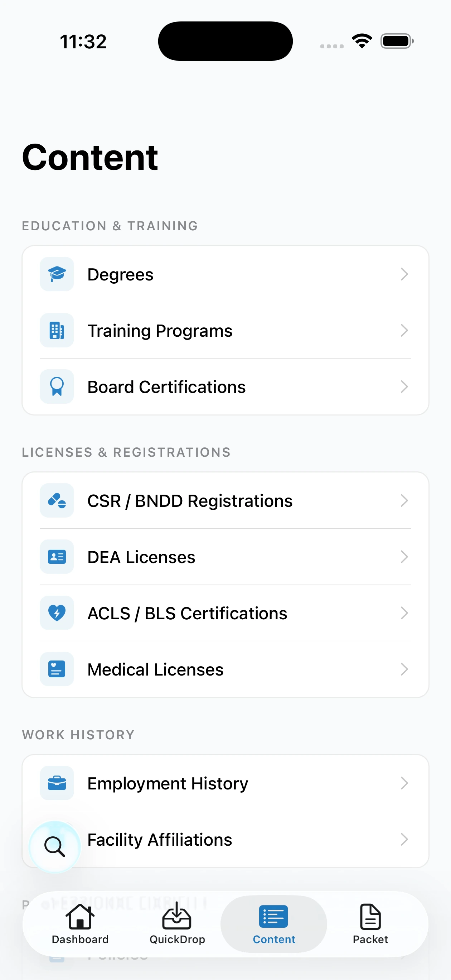Viewport: 451px width, 980px height.
Task: Switch to the Dashboard tab
Action: pyautogui.click(x=80, y=924)
